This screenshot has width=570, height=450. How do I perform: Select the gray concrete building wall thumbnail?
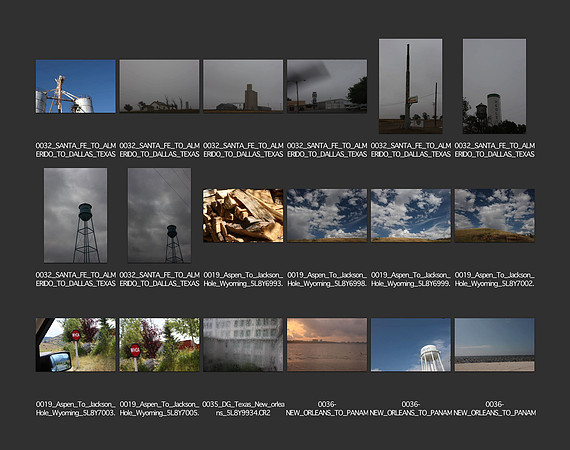coord(243,345)
